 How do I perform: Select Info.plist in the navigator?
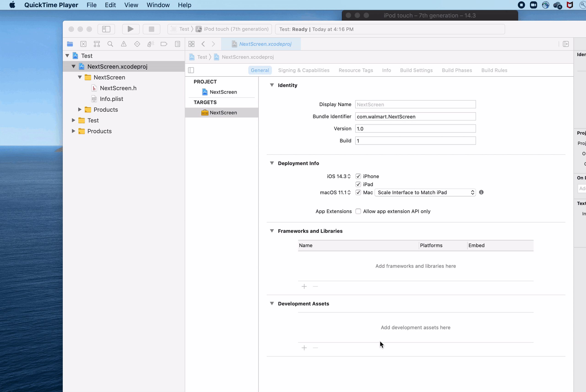(x=111, y=99)
